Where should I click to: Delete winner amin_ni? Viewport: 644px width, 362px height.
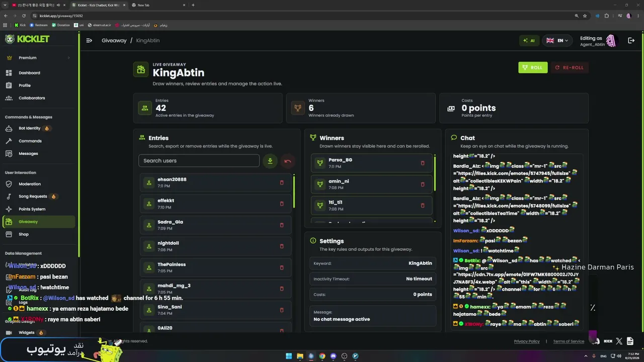pos(423,184)
